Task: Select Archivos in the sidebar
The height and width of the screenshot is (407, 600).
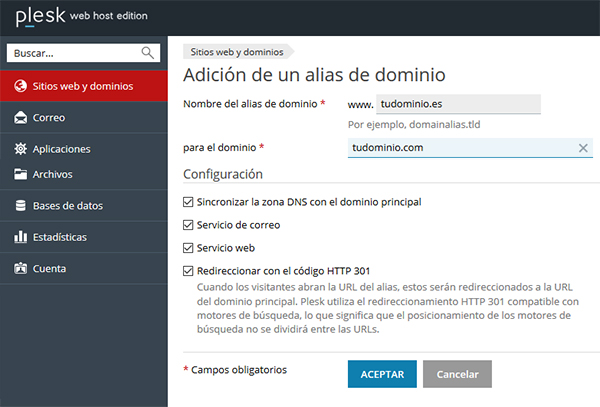Action: pos(84,174)
